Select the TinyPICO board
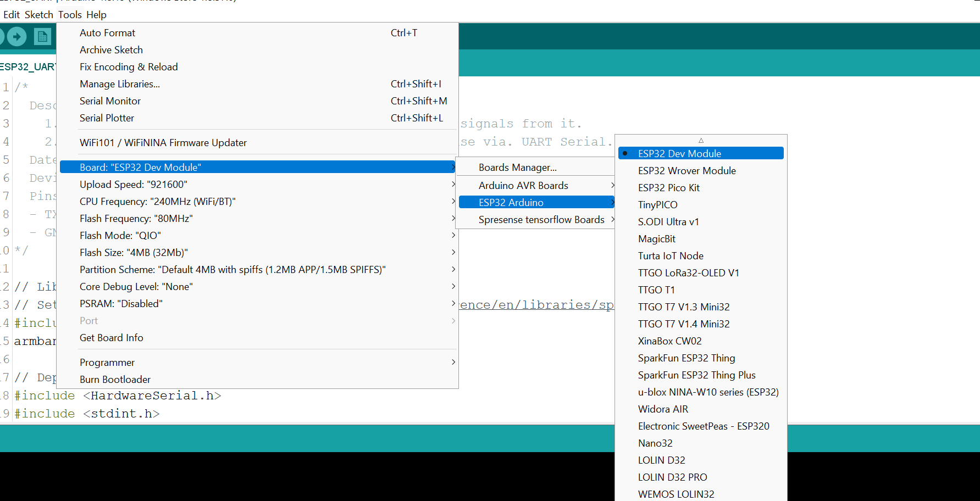Viewport: 980px width, 501px height. [x=657, y=204]
